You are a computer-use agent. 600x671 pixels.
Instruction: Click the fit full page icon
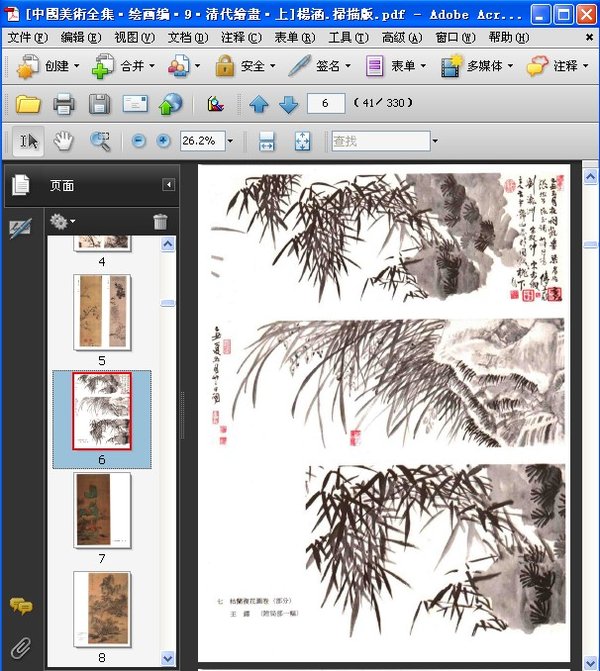point(303,142)
